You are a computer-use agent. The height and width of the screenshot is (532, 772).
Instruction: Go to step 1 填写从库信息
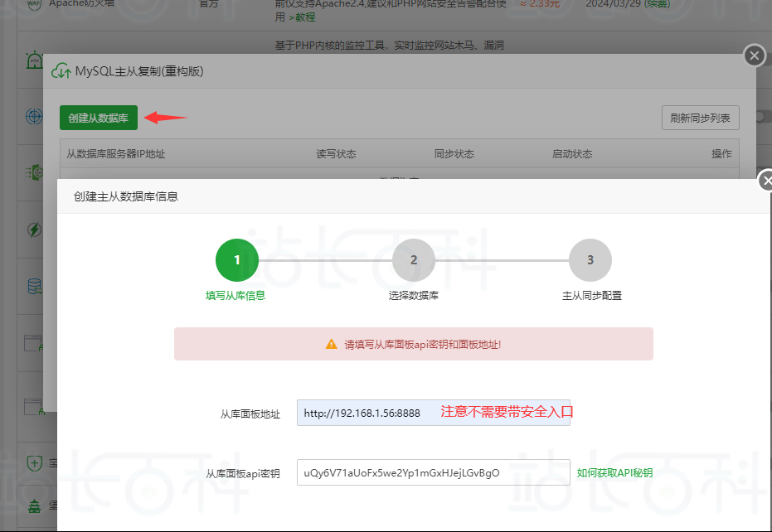coord(236,260)
